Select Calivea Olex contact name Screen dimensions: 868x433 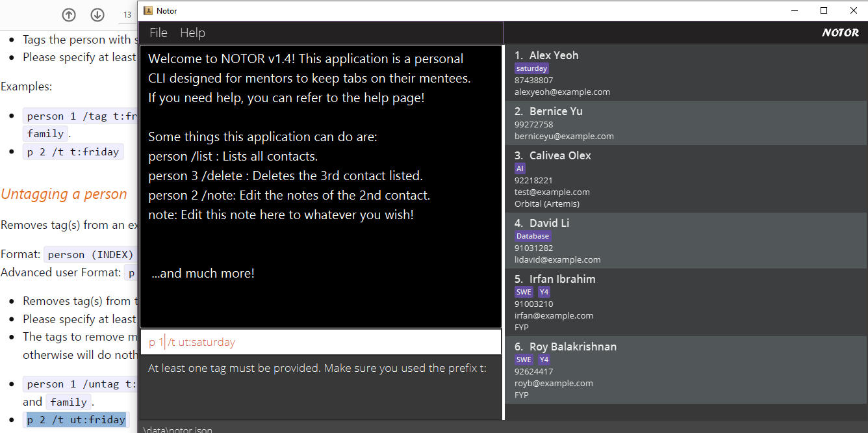pos(560,155)
